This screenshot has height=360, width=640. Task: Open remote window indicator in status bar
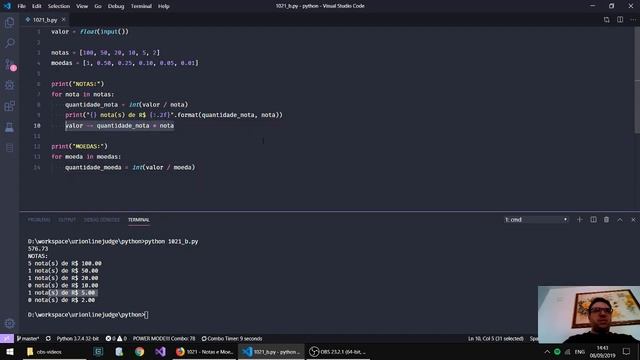(7, 338)
